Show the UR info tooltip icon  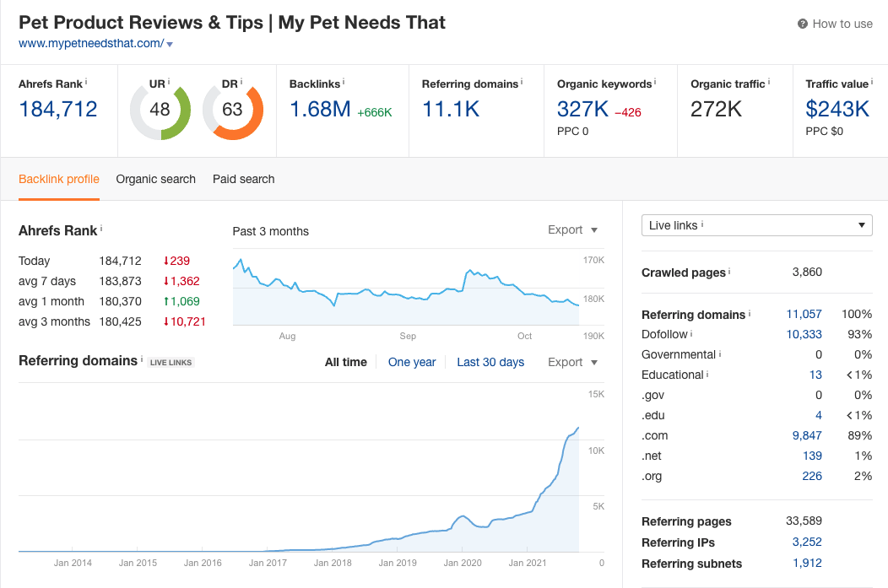click(169, 82)
